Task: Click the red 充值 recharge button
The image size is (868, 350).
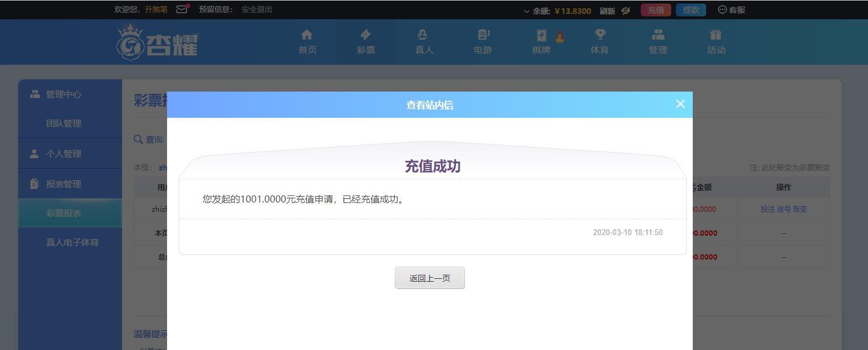Action: (x=656, y=10)
